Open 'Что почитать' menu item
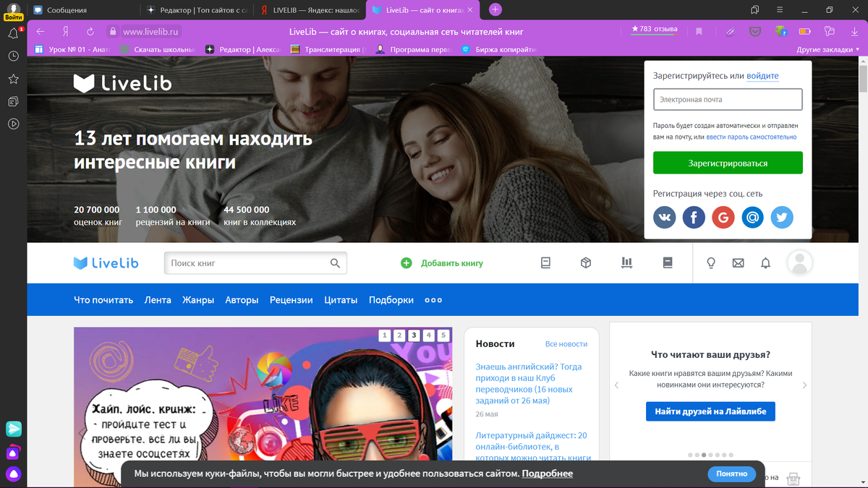This screenshot has width=868, height=488. (x=103, y=300)
